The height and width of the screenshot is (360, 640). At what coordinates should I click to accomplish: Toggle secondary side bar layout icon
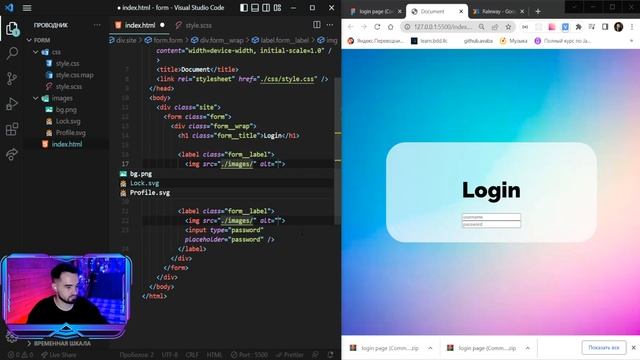[266, 8]
